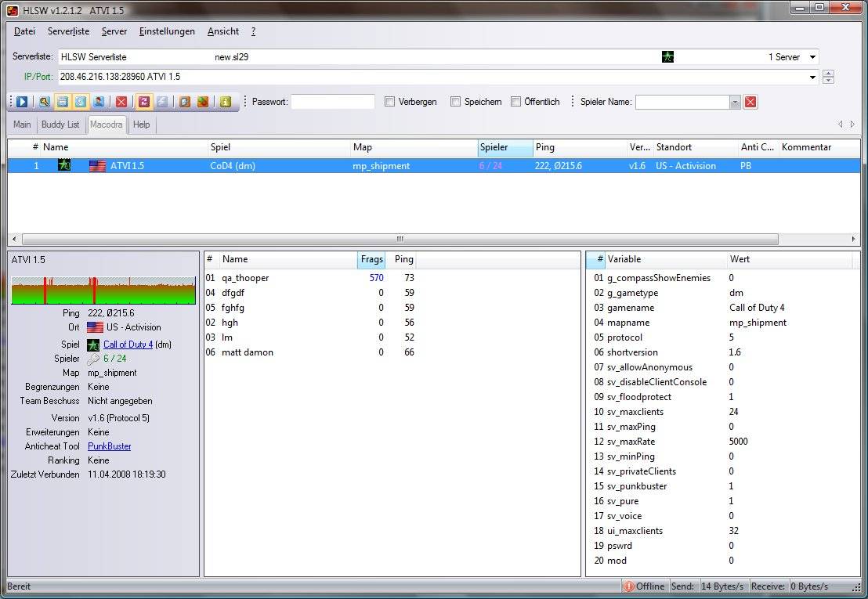Toggle the Speichern checkbox
The height and width of the screenshot is (599, 868).
coord(455,102)
